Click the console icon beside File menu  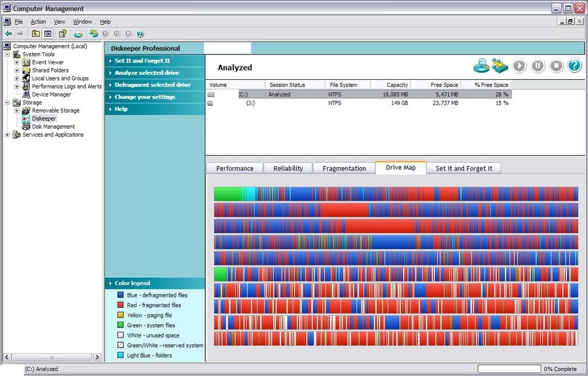(7, 21)
